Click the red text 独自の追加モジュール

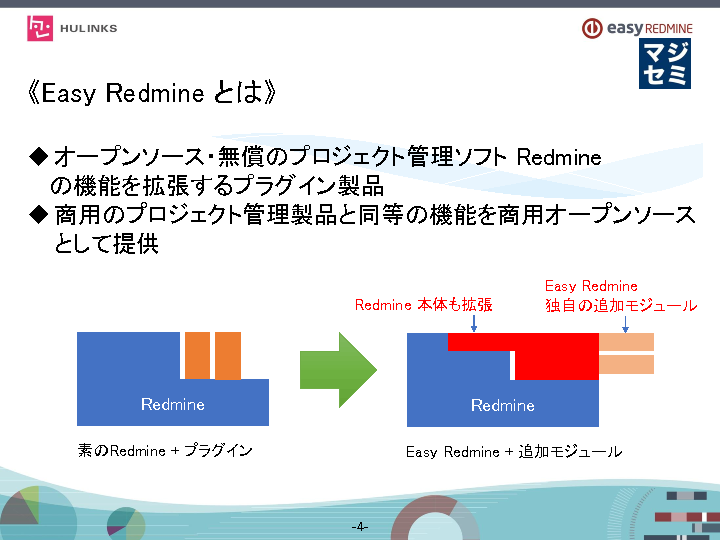click(620, 305)
